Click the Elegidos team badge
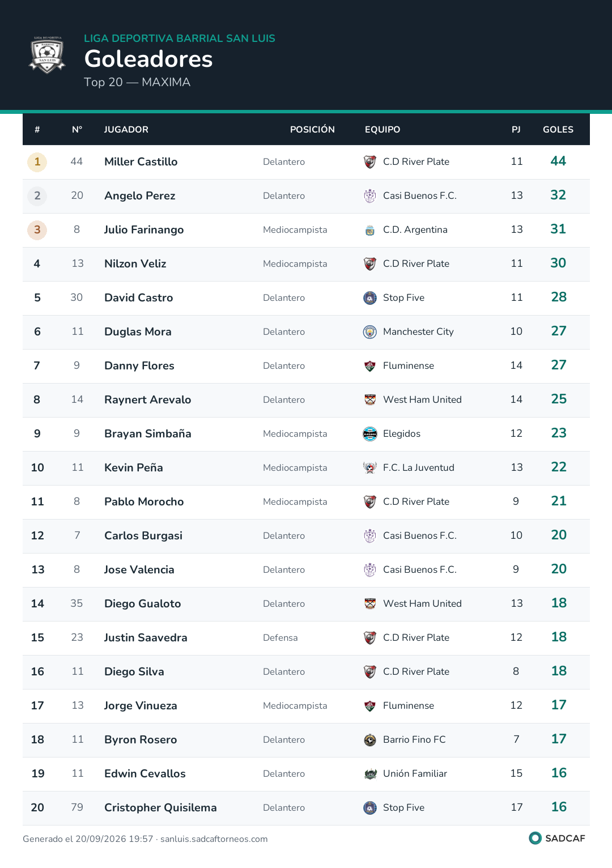Screen dimensions: 612x868 point(370,434)
